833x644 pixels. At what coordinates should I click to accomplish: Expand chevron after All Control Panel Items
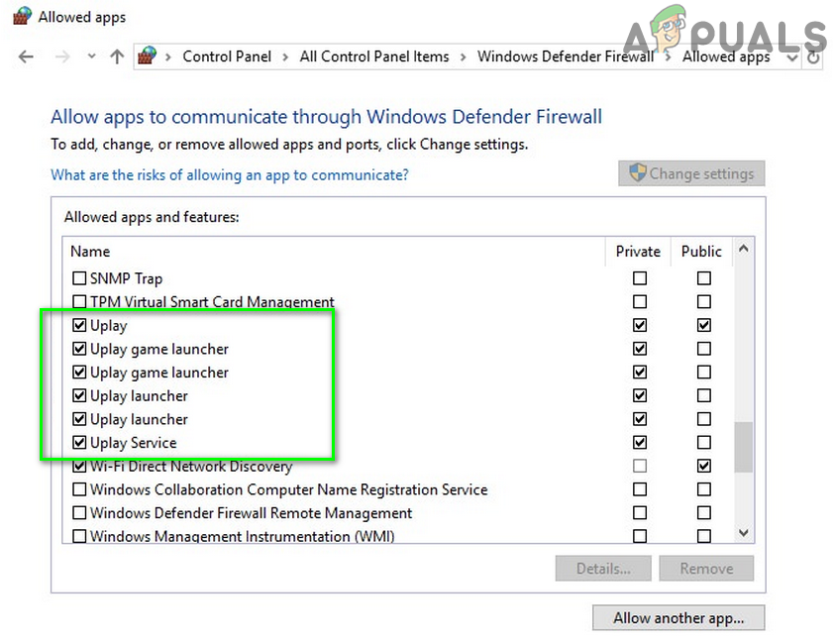(464, 56)
